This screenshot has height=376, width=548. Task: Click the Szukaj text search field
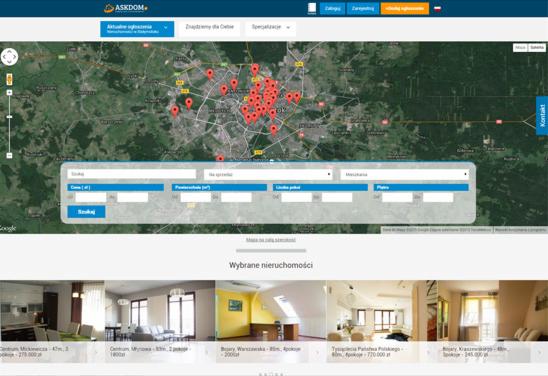tap(132, 174)
